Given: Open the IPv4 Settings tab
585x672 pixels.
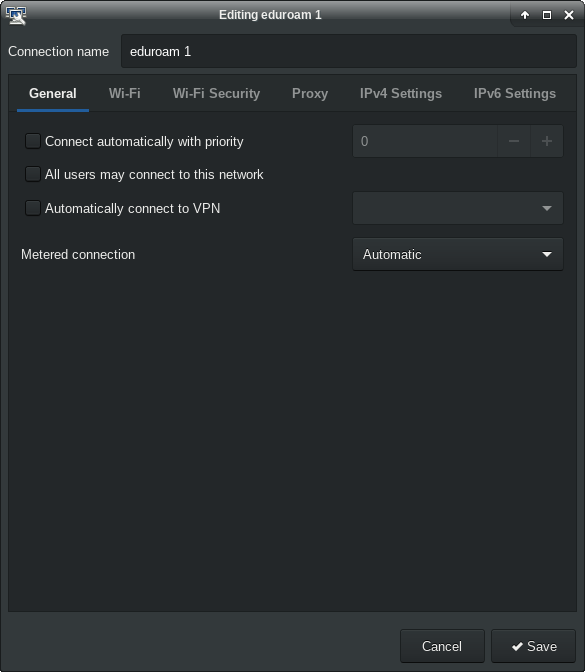Looking at the screenshot, I should (x=401, y=93).
